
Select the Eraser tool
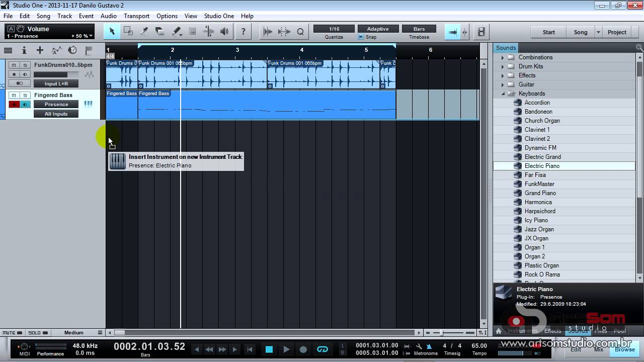(x=160, y=32)
